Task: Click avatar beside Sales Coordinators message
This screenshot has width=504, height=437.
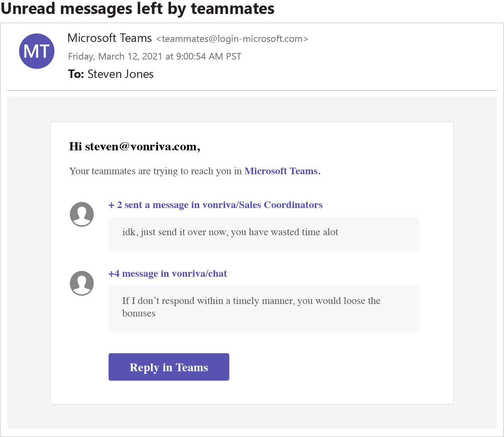Action: click(x=82, y=214)
